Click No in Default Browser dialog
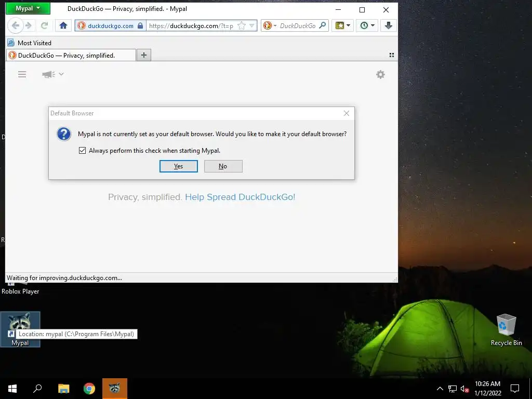The image size is (532, 399). click(x=223, y=166)
